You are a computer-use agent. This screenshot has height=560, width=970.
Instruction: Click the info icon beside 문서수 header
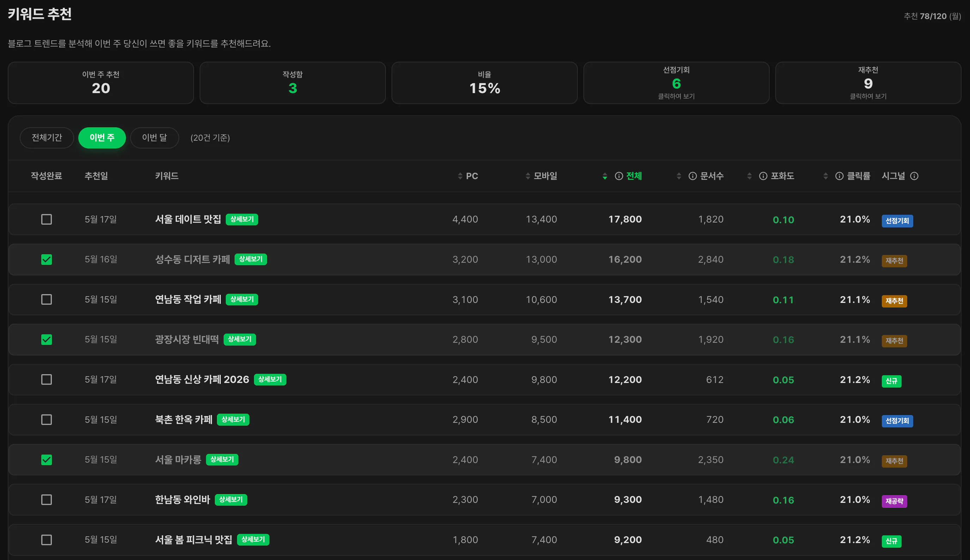coord(692,176)
